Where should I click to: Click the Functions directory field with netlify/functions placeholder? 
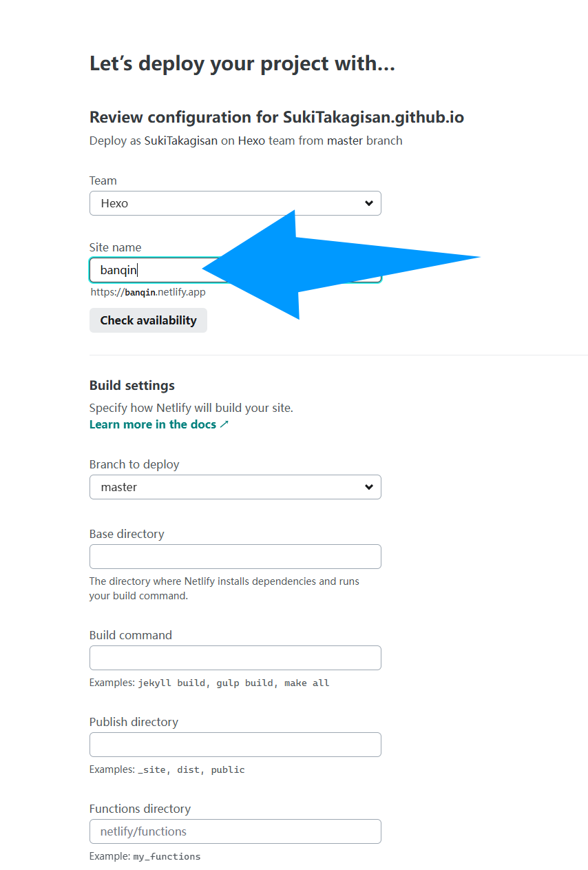click(235, 831)
